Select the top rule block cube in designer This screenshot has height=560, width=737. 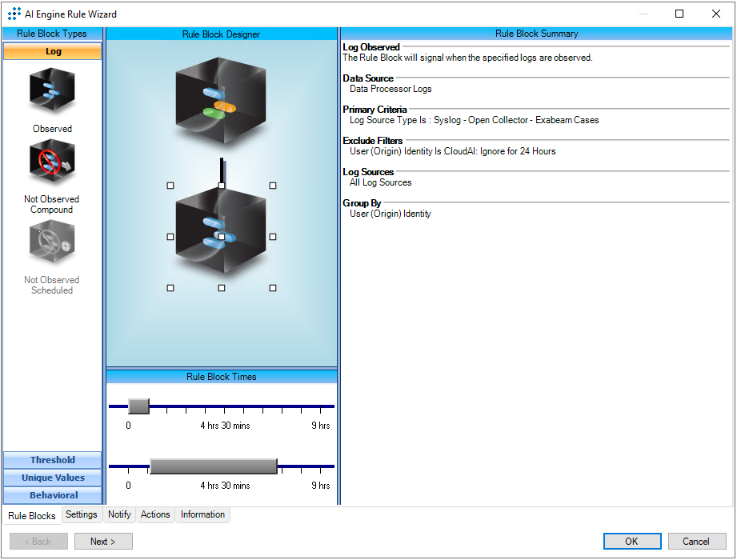220,102
